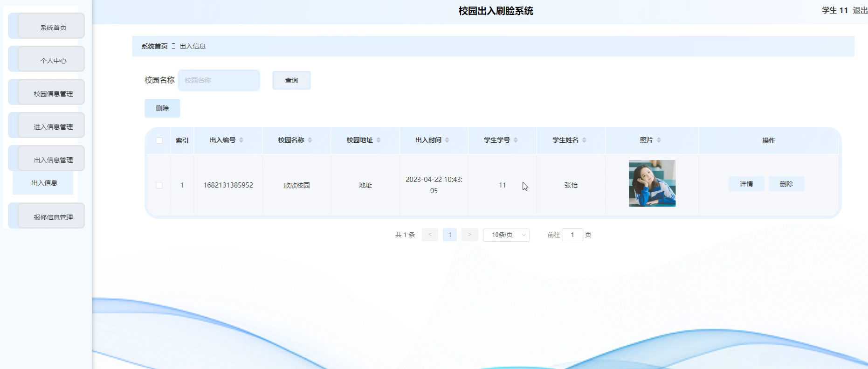Click the 出入编号 cell 1682131385952

228,185
